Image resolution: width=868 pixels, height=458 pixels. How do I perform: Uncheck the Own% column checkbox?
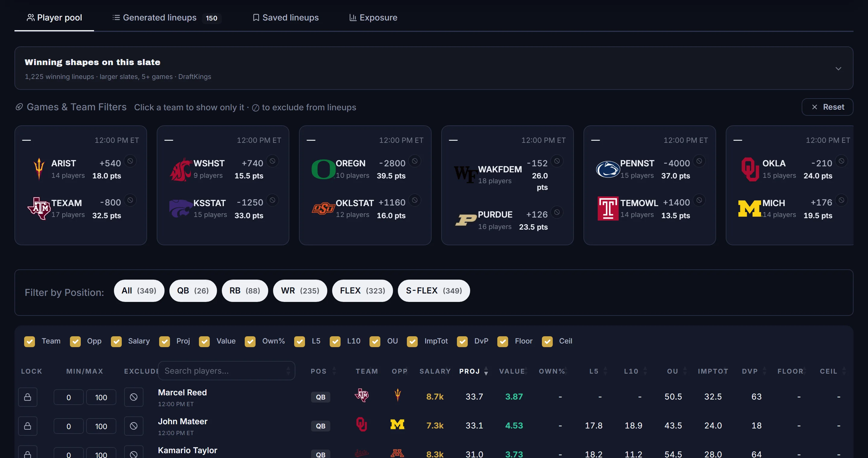250,341
